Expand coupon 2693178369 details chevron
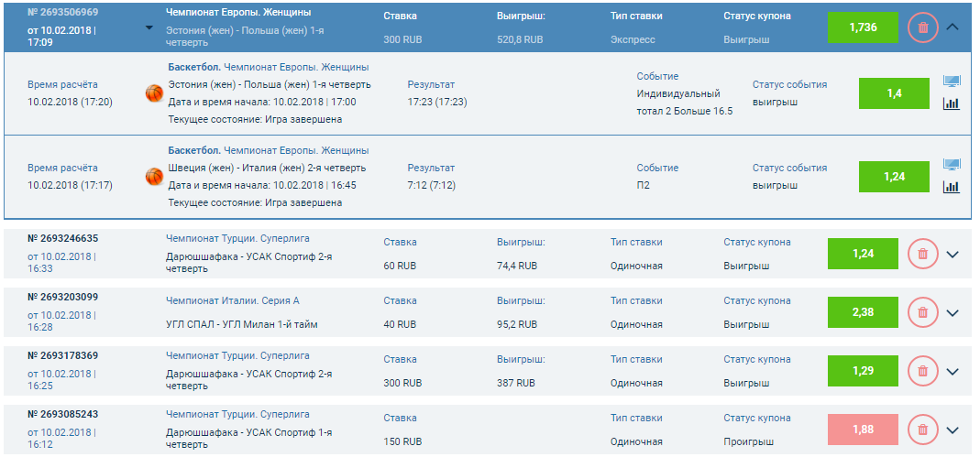This screenshot has width=980, height=457. click(x=952, y=372)
